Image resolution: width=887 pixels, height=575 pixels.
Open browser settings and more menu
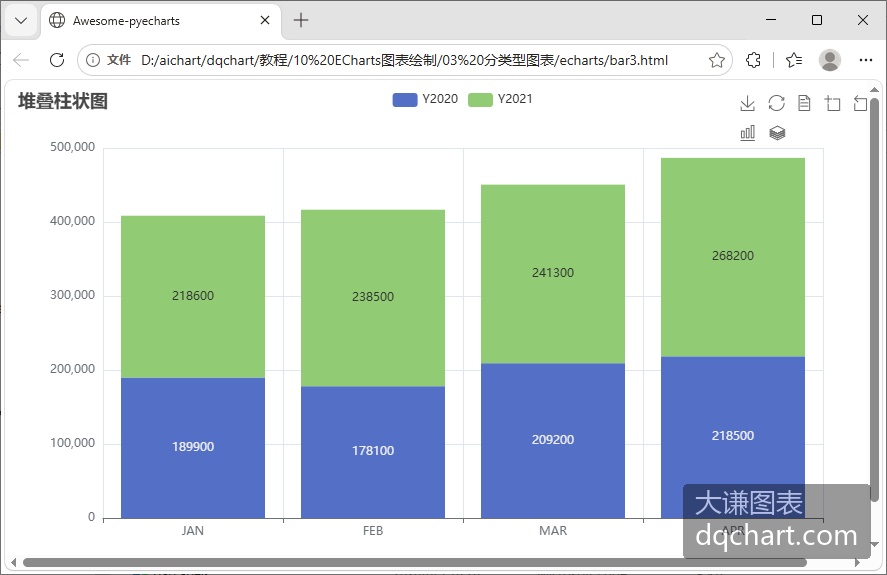pyautogui.click(x=866, y=60)
